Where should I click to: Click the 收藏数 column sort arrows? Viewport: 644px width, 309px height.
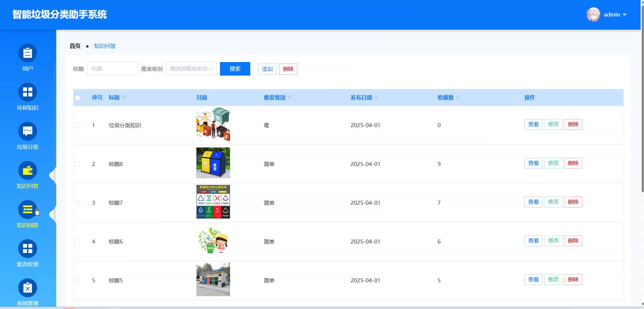[x=458, y=97]
